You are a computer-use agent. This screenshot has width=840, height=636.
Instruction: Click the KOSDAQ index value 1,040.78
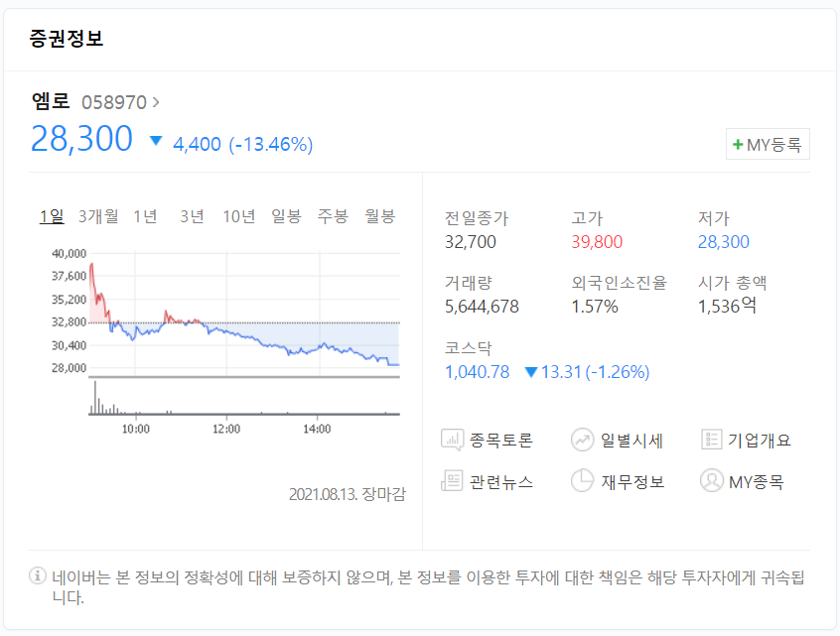(x=477, y=371)
